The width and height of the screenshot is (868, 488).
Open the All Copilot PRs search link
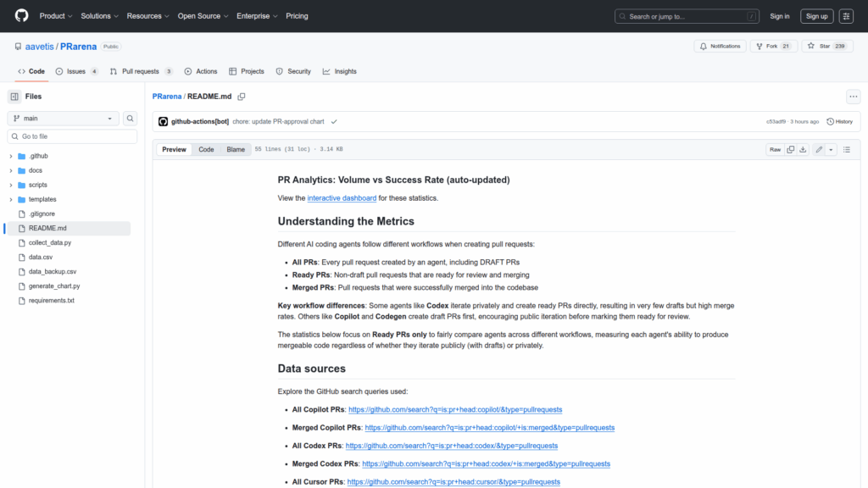(455, 409)
